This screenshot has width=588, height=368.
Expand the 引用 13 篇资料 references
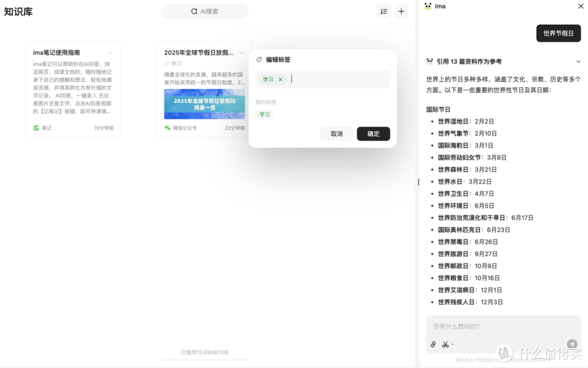[578, 62]
